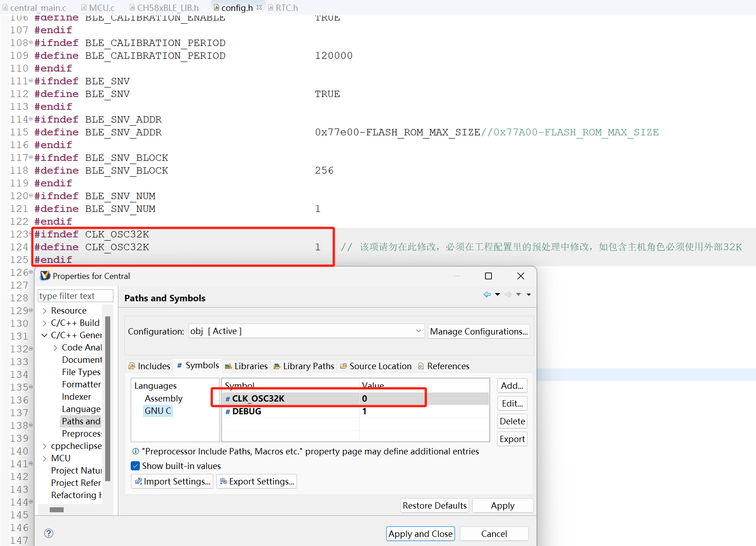Image resolution: width=756 pixels, height=546 pixels.
Task: Click the forward navigation arrow icon
Action: coord(508,294)
